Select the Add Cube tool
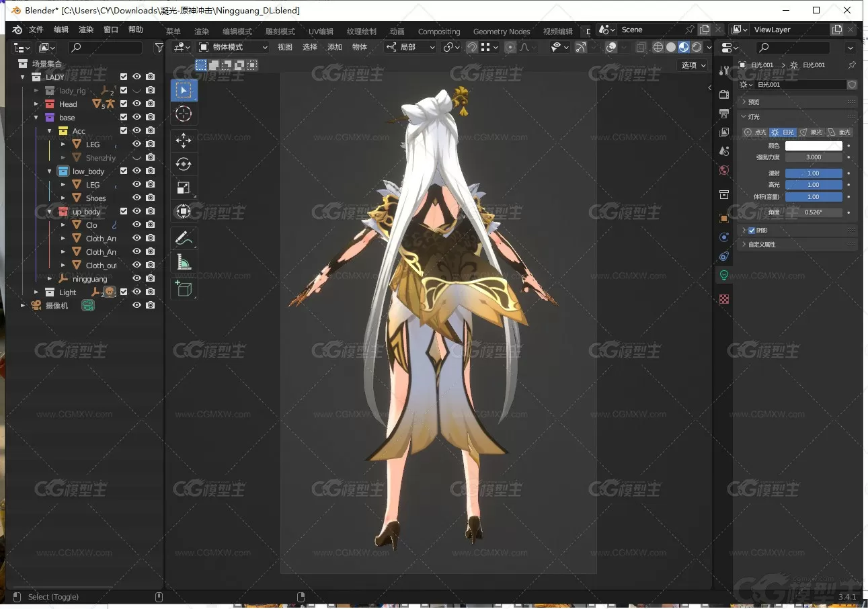868x609 pixels. [x=184, y=288]
